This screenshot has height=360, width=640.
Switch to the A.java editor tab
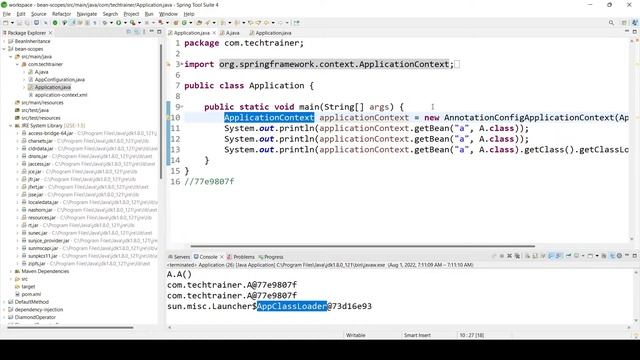click(230, 33)
